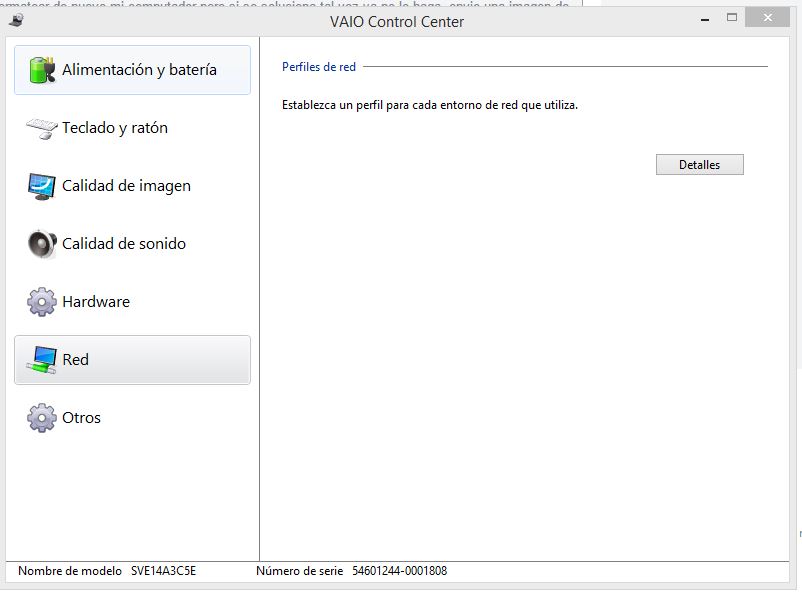Click the network computer icon beside Red
The width and height of the screenshot is (802, 596).
pos(41,360)
